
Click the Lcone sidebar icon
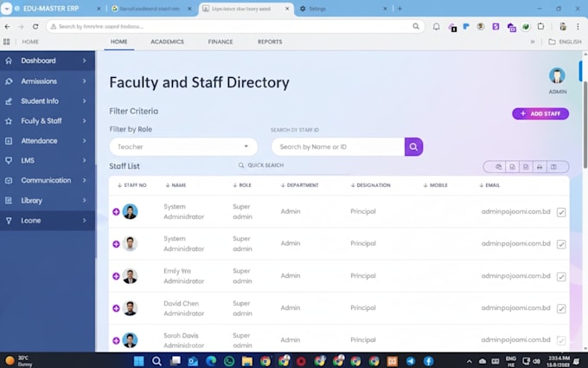coord(9,221)
